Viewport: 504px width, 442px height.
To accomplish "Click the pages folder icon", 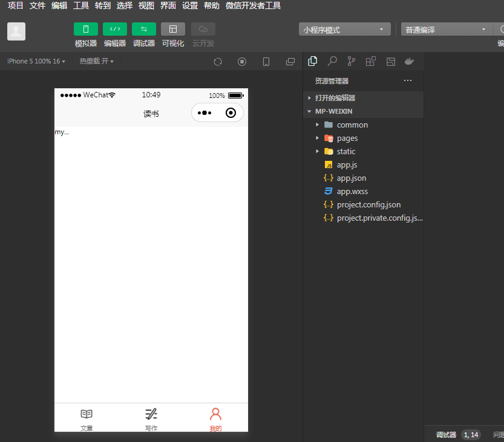I will pos(329,138).
